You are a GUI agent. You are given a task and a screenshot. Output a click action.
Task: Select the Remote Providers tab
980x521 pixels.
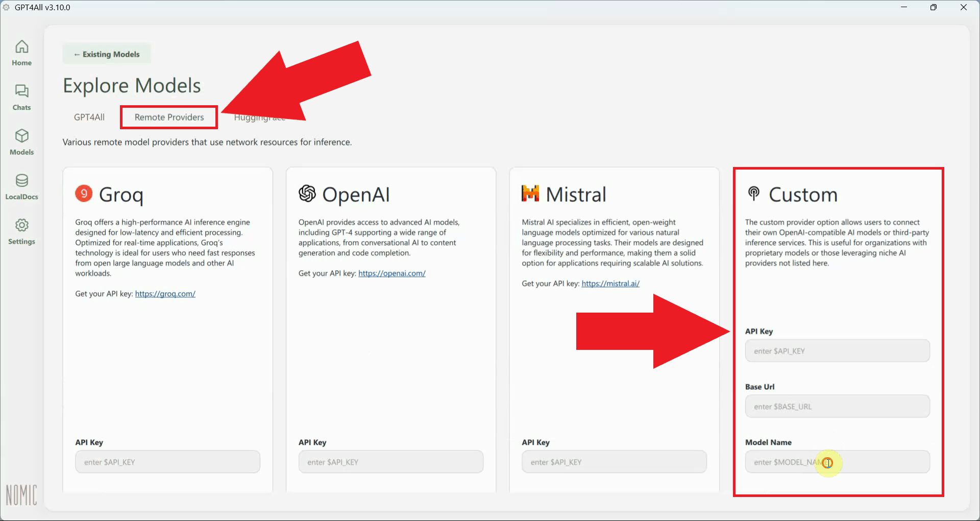click(x=168, y=117)
